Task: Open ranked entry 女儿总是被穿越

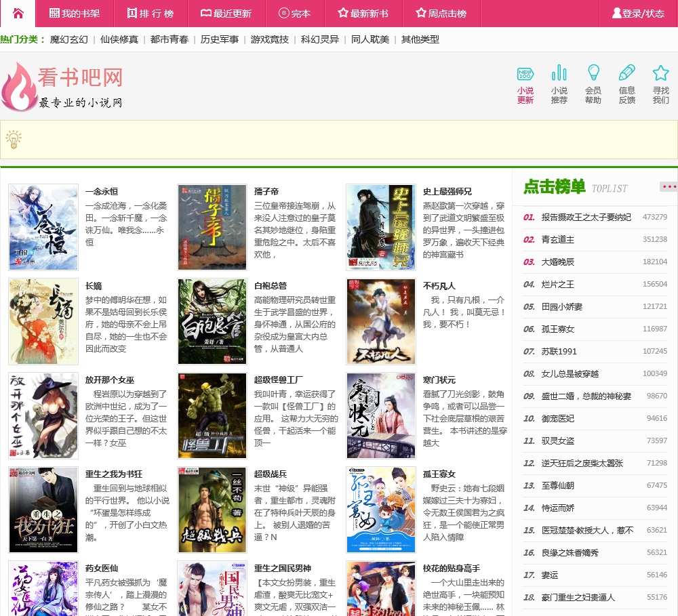Action: (570, 374)
